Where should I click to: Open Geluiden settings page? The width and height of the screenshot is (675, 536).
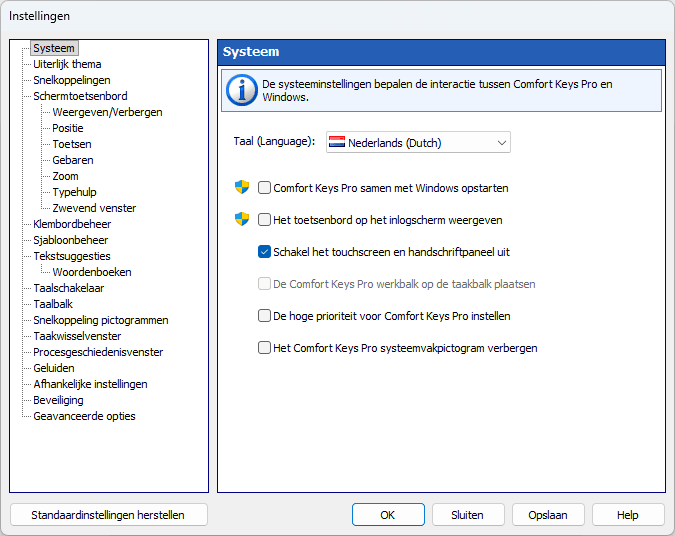click(x=54, y=368)
